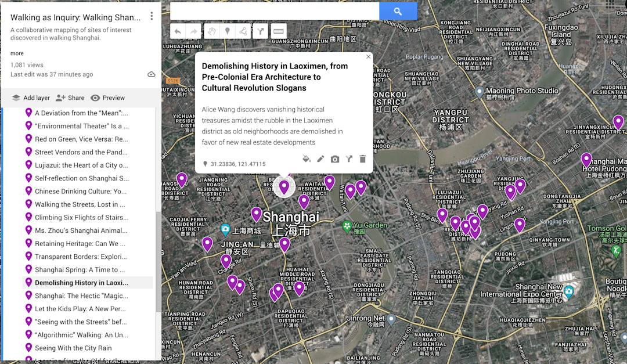Activate the ruler measure distances tool
Screen dimensions: 627x364
(x=278, y=31)
